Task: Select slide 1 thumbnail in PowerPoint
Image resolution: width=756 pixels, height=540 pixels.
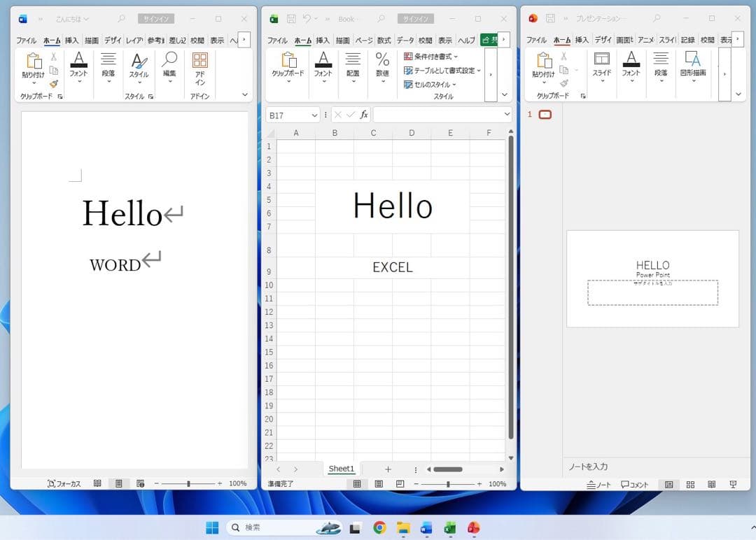Action: [x=545, y=115]
